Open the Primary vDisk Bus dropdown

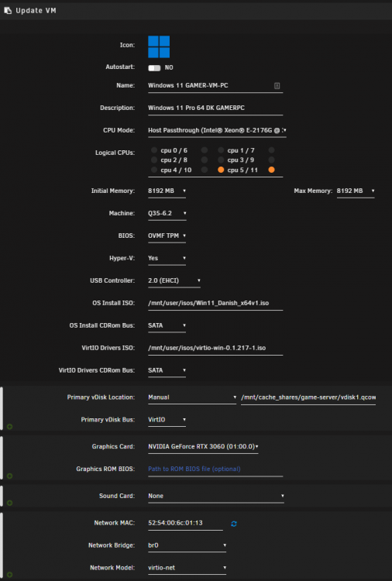(167, 420)
